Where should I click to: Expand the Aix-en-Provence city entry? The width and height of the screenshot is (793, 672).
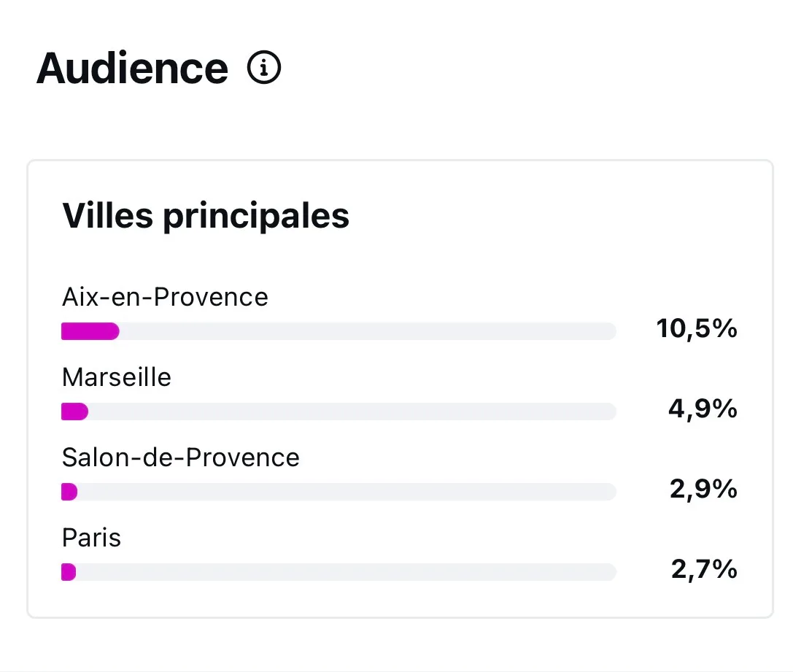click(164, 297)
